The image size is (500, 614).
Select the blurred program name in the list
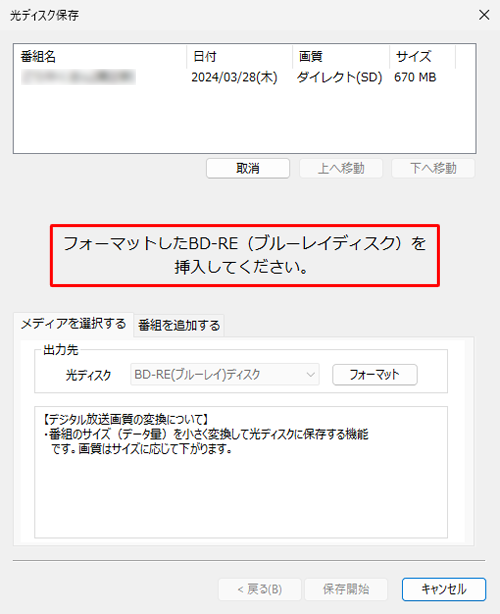(x=78, y=77)
